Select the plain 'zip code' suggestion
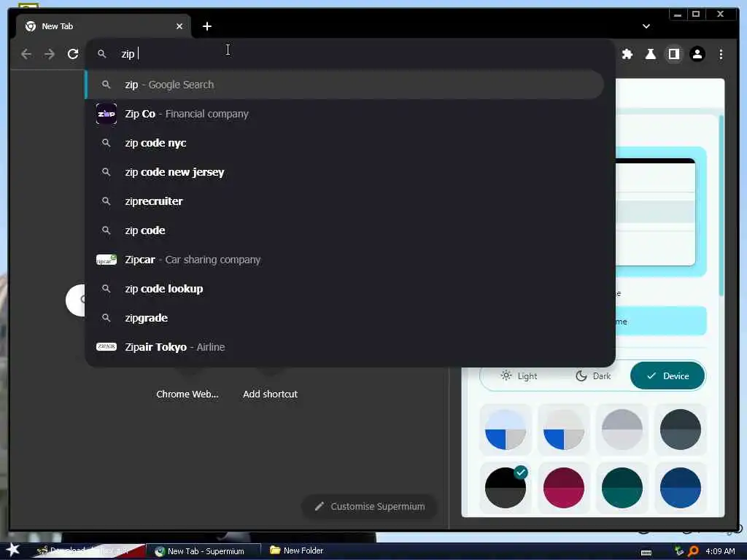This screenshot has height=560, width=747. tap(345, 230)
